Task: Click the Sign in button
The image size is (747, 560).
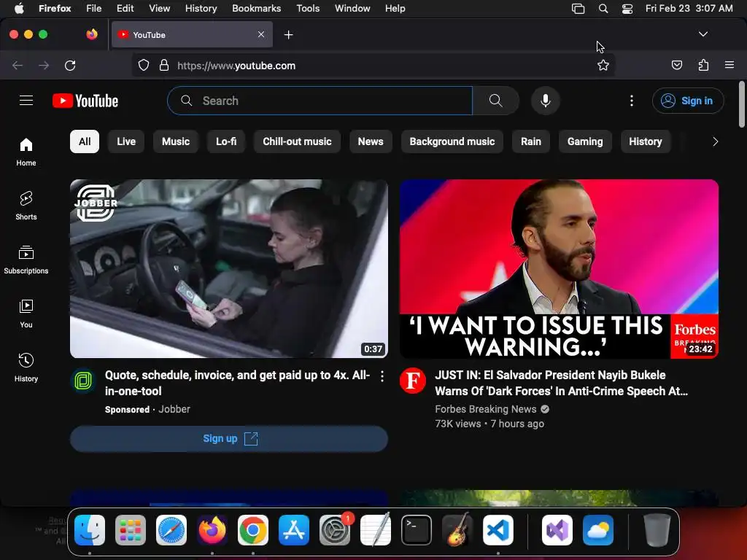Action: [x=688, y=101]
